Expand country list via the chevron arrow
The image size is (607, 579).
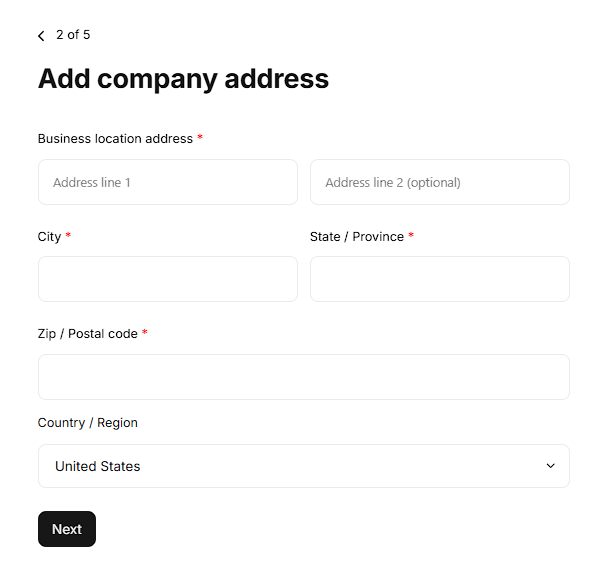[550, 466]
